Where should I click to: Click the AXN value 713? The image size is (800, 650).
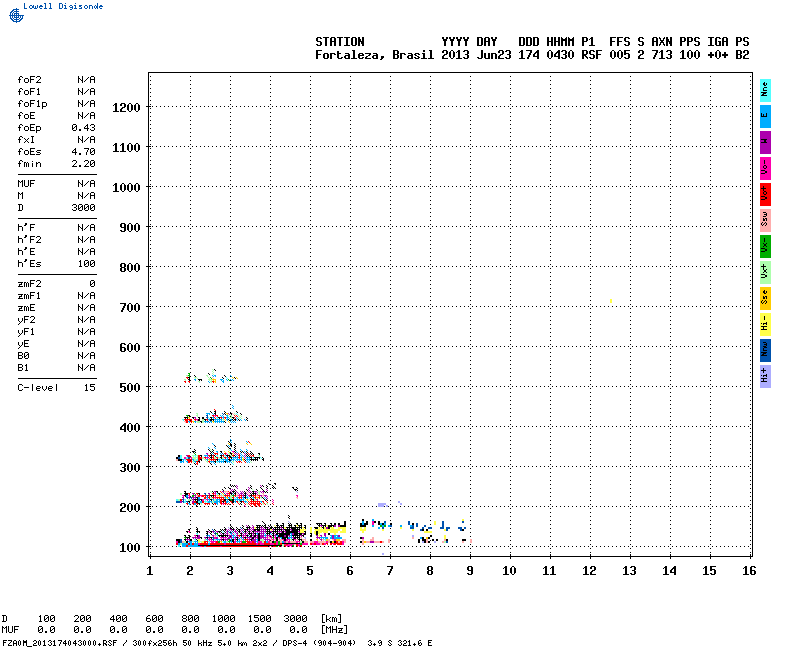pos(662,55)
